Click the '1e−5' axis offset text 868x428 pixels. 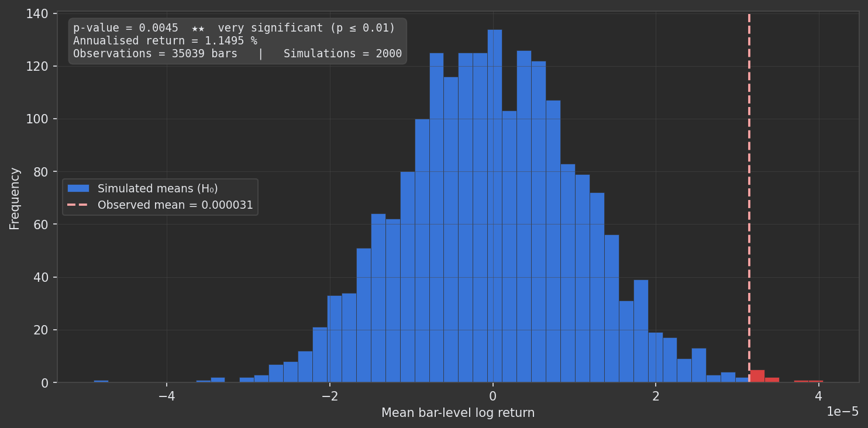tap(842, 412)
